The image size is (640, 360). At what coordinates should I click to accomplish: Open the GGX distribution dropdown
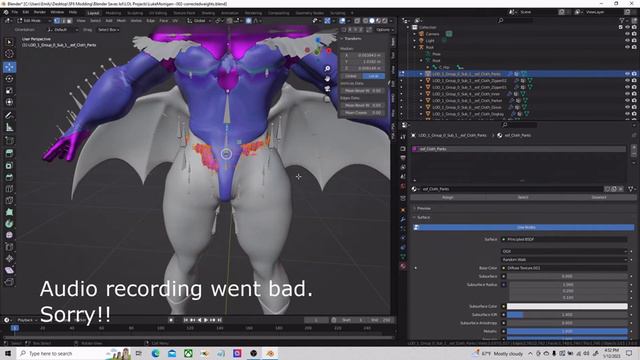pos(564,251)
